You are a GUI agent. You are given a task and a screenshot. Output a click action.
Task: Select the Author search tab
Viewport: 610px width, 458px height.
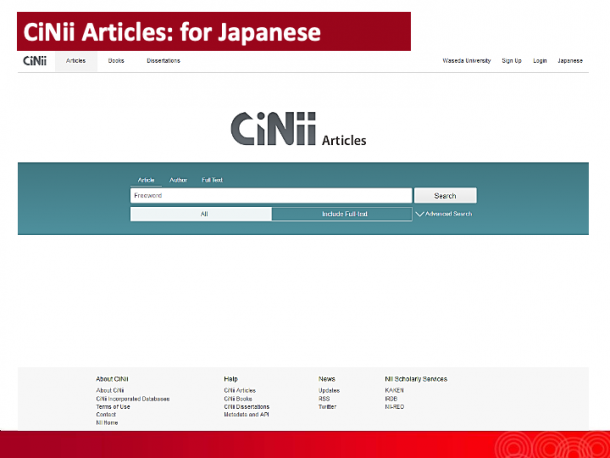click(178, 180)
